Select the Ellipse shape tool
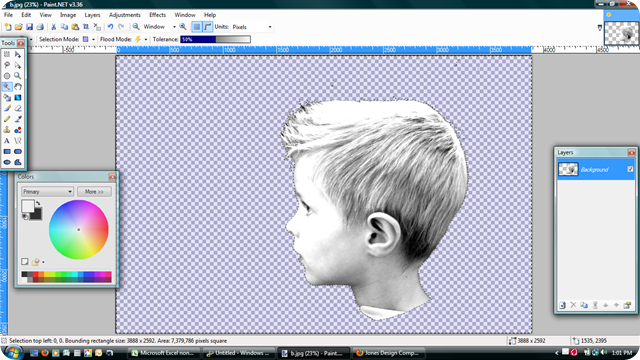Image resolution: width=640 pixels, height=360 pixels. [x=7, y=162]
